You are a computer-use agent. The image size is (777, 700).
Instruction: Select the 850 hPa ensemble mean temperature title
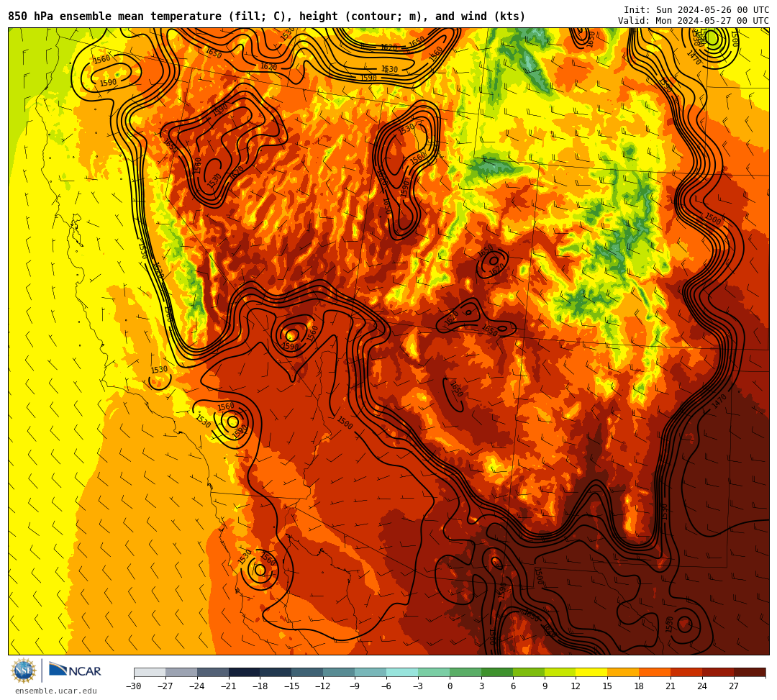(267, 17)
